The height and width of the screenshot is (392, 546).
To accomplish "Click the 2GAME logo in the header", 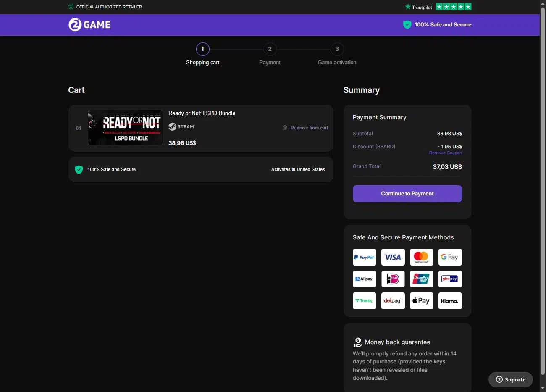I will click(x=89, y=25).
